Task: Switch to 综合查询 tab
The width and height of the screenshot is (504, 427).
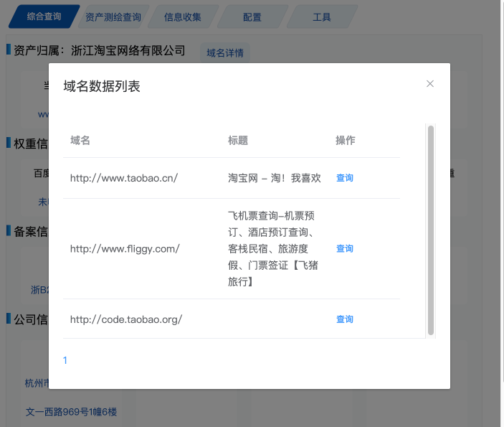Action: click(44, 17)
